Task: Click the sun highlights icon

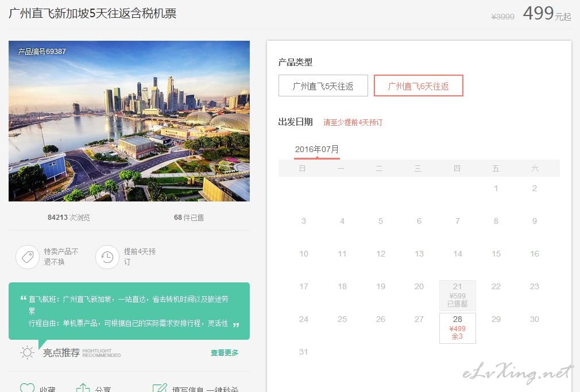Action: 28,352
